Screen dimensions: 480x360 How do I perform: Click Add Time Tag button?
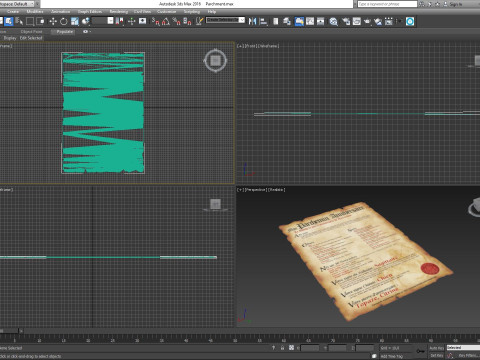391,356
